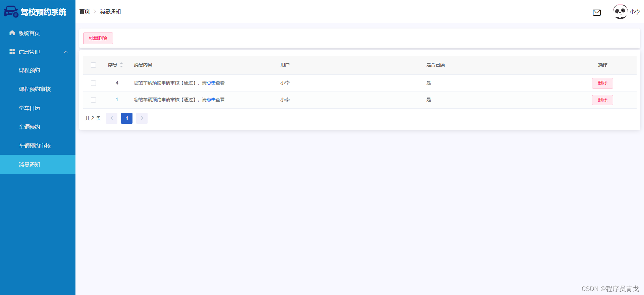Click the user name 小李 in header
The image size is (644, 295).
(x=635, y=12)
